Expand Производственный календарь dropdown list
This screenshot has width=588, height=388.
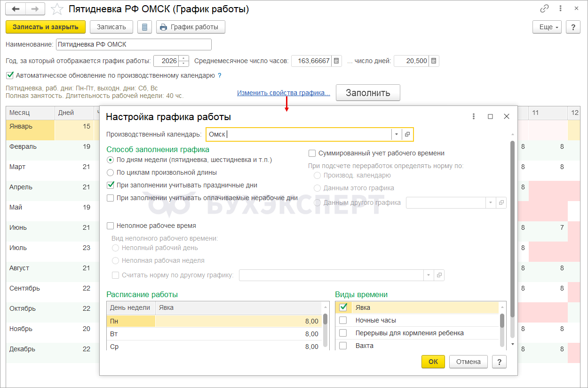[397, 134]
